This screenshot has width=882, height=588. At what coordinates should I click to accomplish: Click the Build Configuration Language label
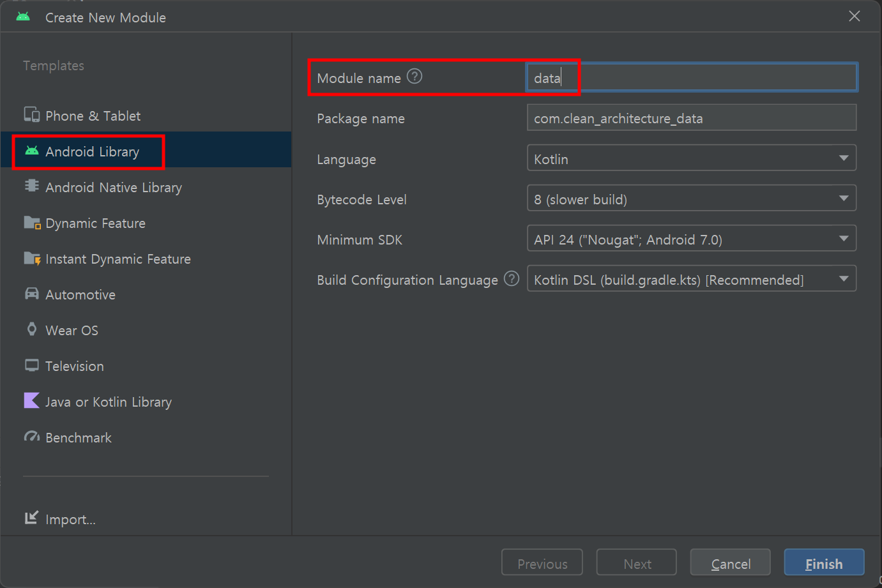click(x=407, y=280)
